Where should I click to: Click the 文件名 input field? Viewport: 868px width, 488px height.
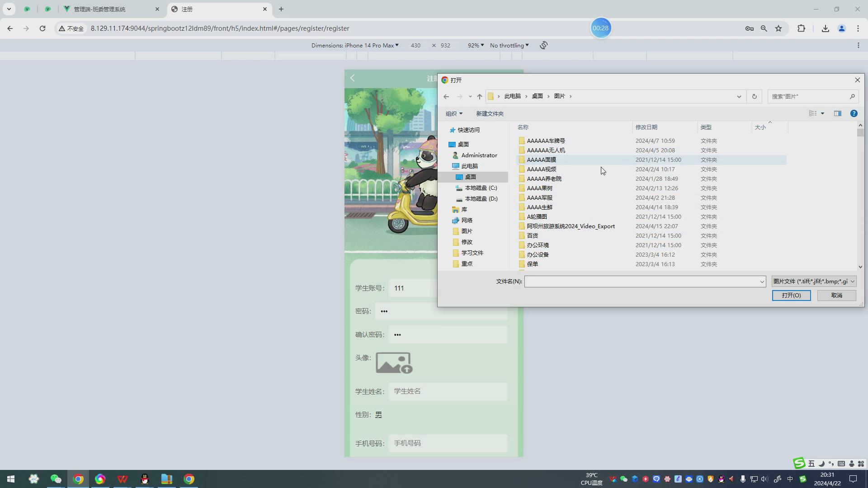pyautogui.click(x=642, y=282)
